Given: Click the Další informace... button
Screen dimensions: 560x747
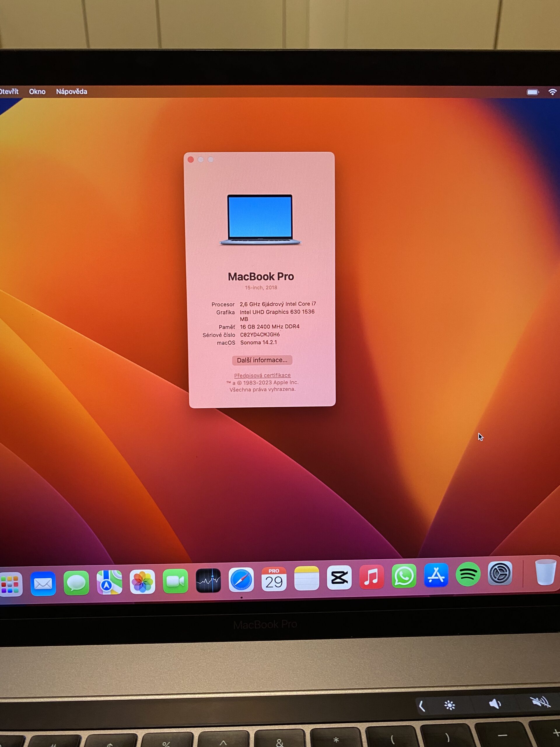Looking at the screenshot, I should pos(262,360).
